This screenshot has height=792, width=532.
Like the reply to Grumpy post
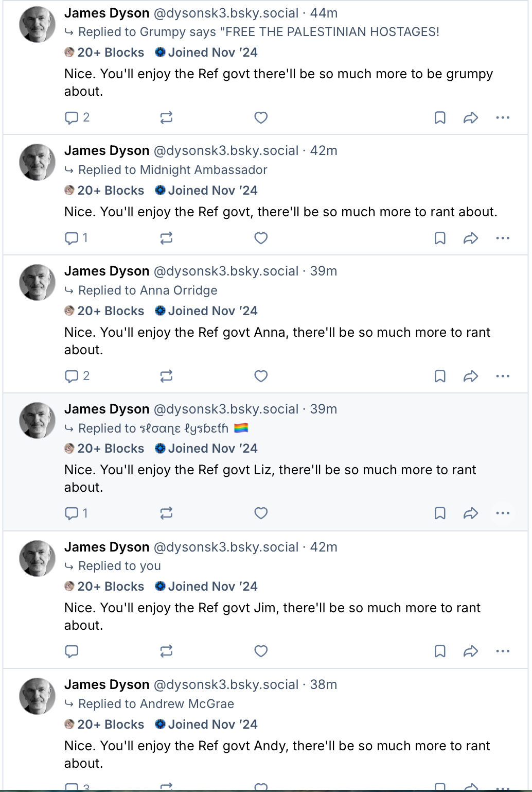click(x=261, y=117)
